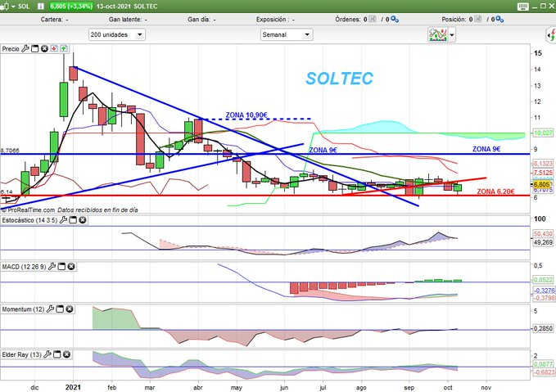This screenshot has width=556, height=392.
Task: Click the keyboard icon in title bar
Action: pyautogui.click(x=522, y=7)
